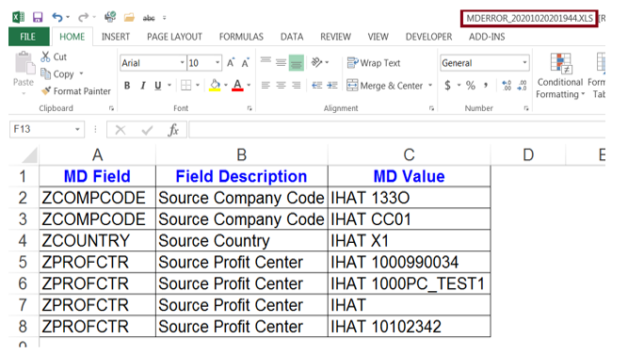Click the Copy command

(x=57, y=74)
